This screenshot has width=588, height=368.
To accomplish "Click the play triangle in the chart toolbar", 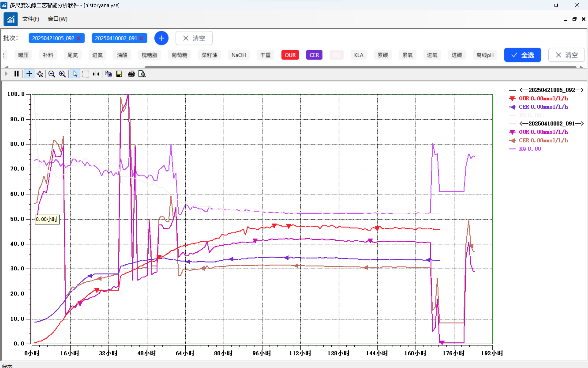I will 6,74.
